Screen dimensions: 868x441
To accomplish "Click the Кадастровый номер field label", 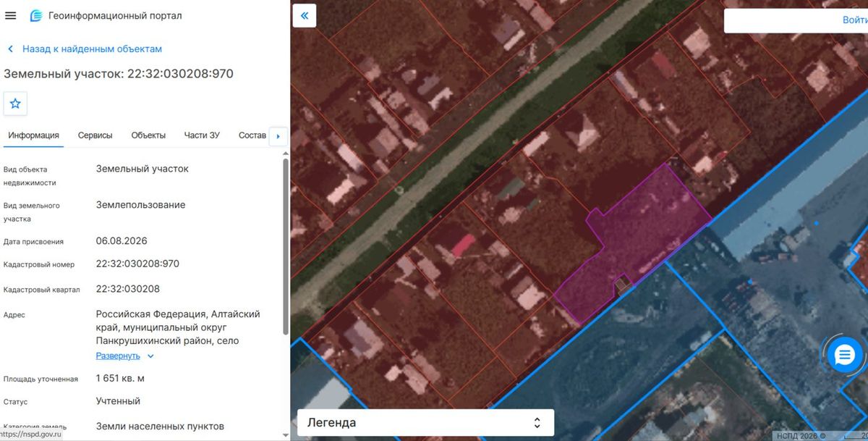I will (x=39, y=265).
